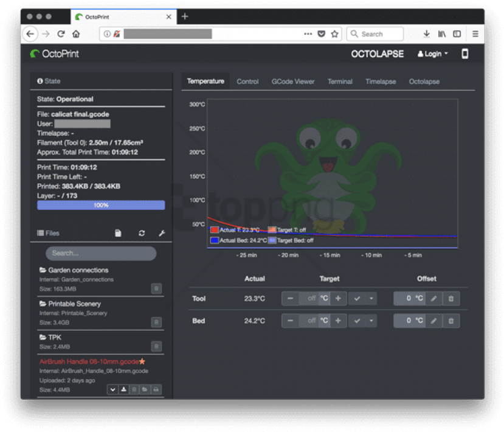Open the Login dropdown

pyautogui.click(x=433, y=54)
